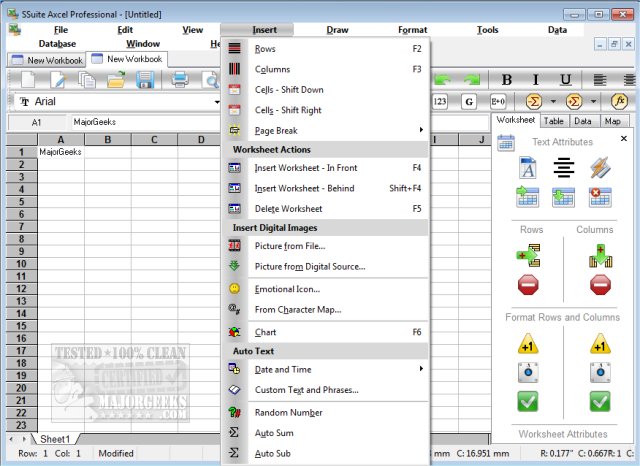Switch to the Map panel tab
The image size is (640, 466).
(x=613, y=121)
